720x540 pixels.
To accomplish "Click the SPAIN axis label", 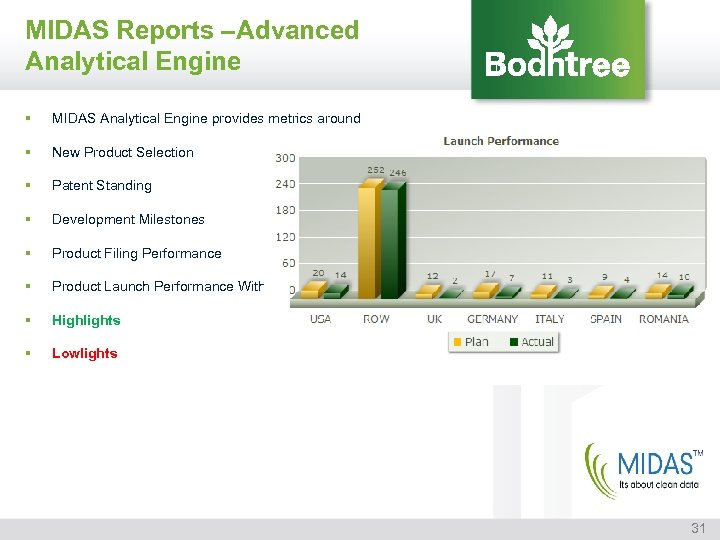I will click(x=606, y=319).
